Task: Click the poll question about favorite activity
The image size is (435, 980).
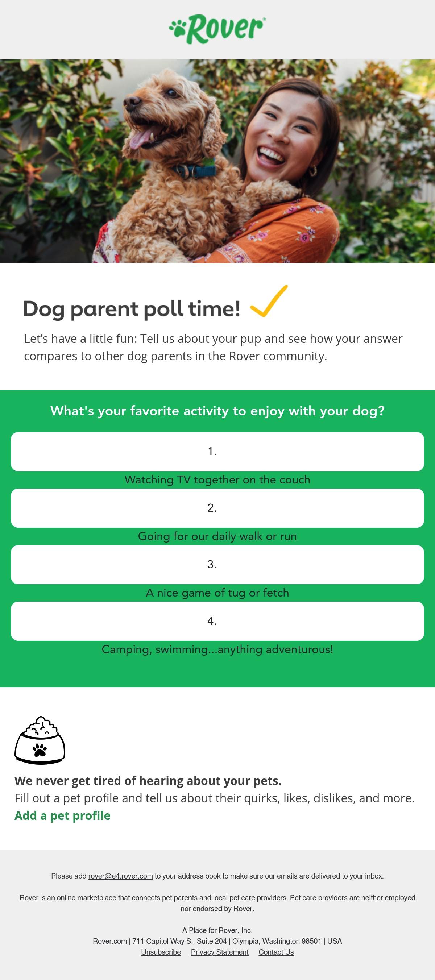Action: coord(217,411)
